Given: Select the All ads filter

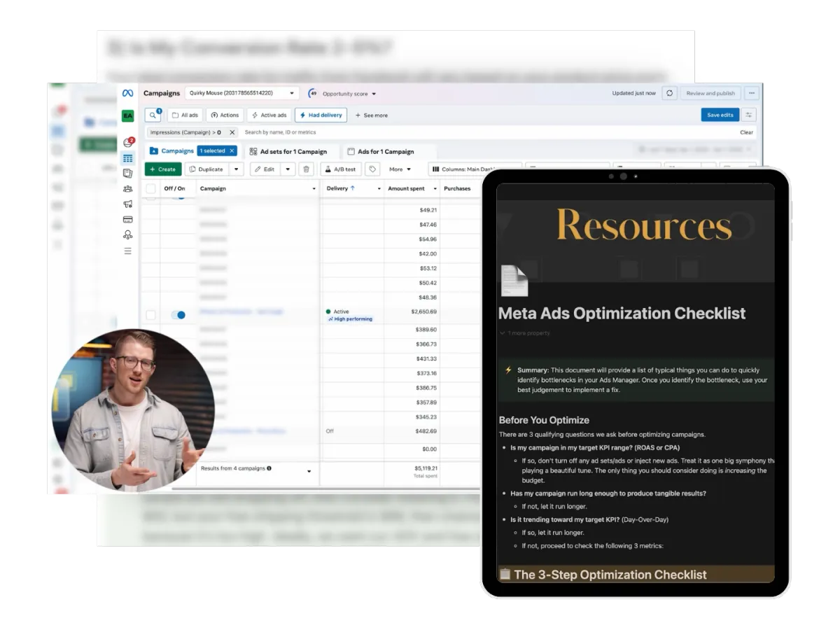Looking at the screenshot, I should tap(185, 115).
